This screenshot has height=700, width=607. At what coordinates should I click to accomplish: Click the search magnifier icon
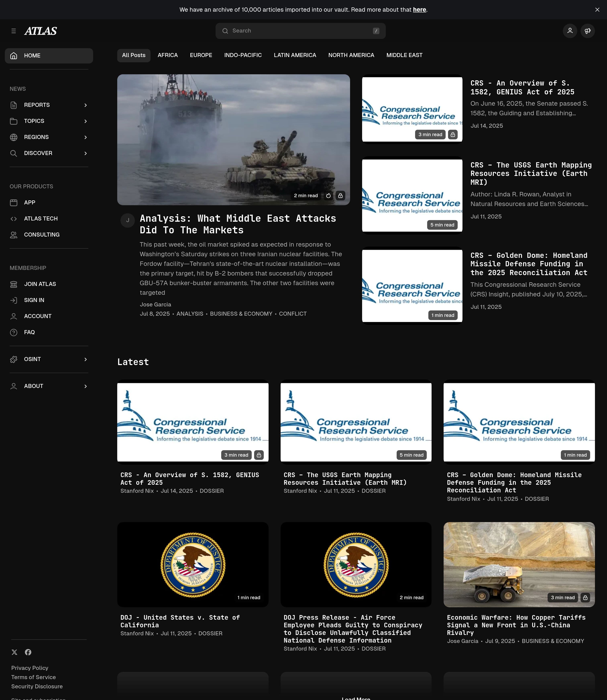point(225,31)
